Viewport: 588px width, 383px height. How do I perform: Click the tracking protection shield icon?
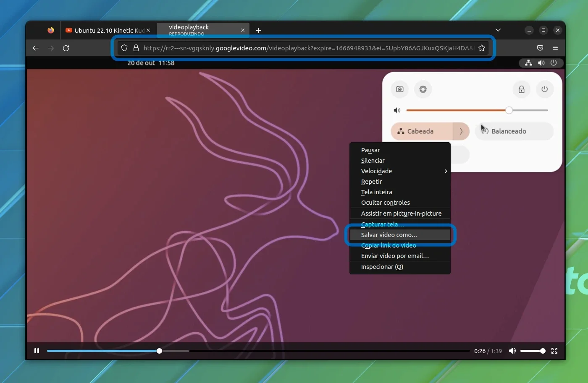[x=124, y=48]
